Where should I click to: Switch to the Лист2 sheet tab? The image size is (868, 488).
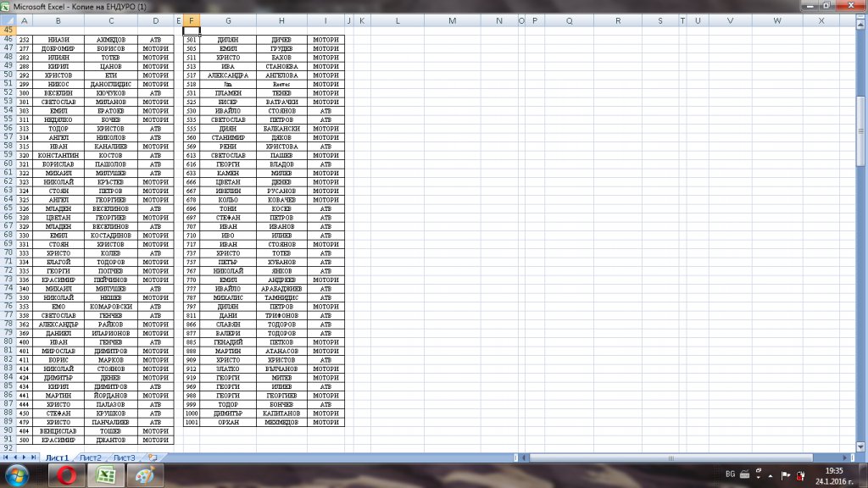click(x=90, y=457)
